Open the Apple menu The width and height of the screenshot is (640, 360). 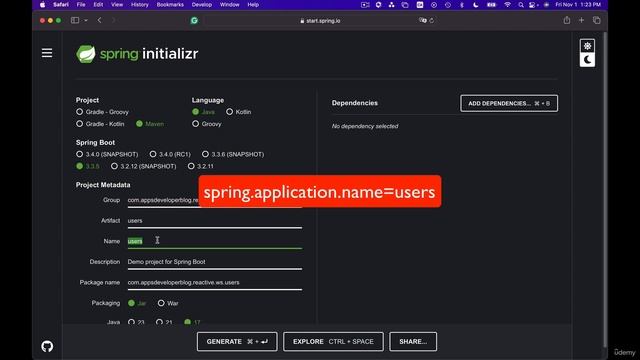pyautogui.click(x=42, y=4)
